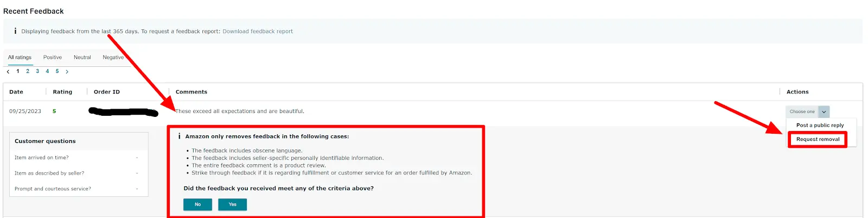
Task: Click the info icon in the top banner
Action: pos(15,31)
